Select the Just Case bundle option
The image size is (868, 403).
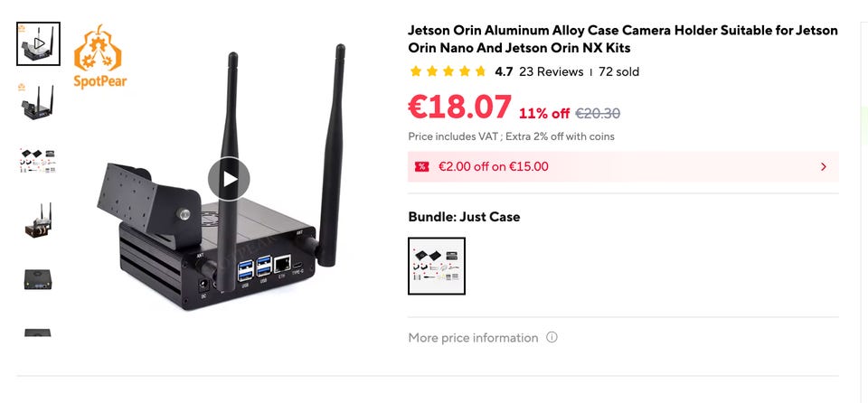pos(437,266)
